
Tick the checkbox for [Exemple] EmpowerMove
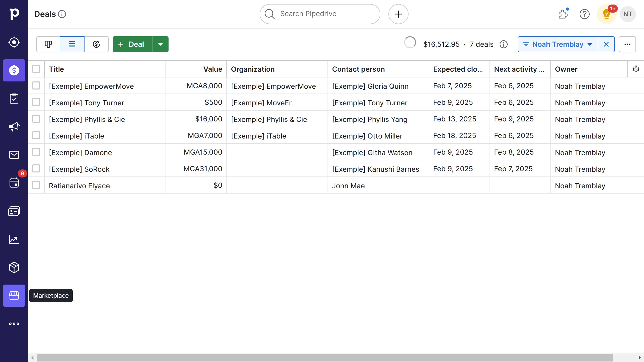click(36, 86)
